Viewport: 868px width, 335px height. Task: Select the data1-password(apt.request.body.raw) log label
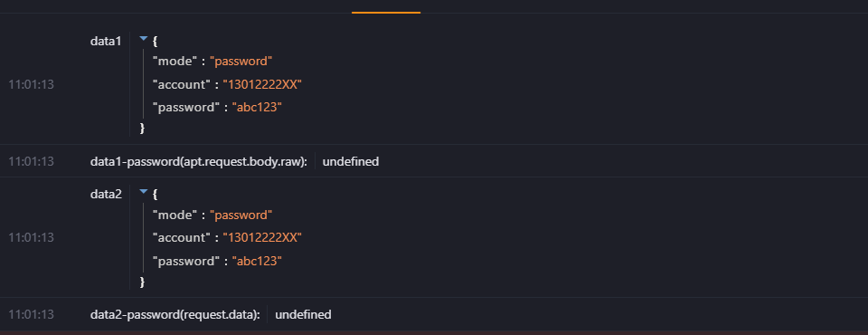[199, 162]
